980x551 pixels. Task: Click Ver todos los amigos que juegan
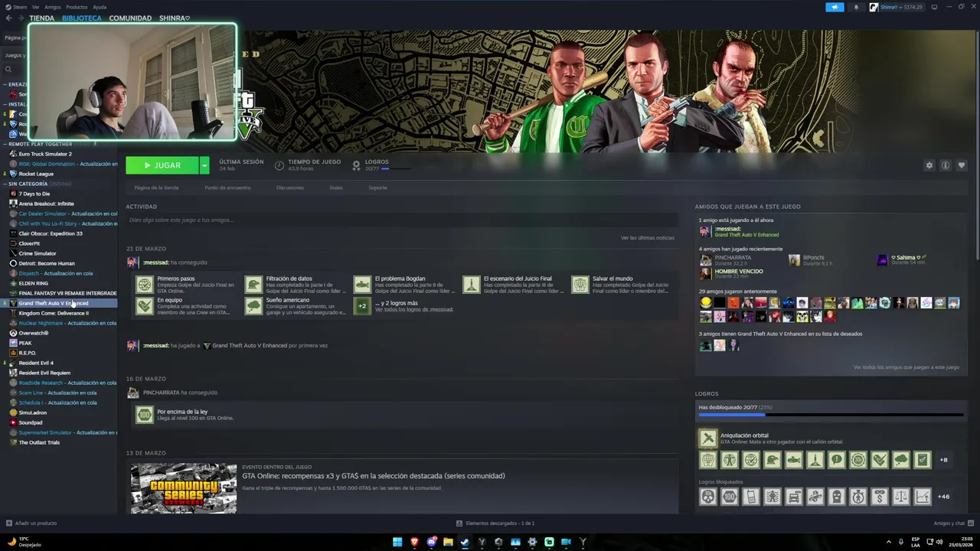(x=906, y=367)
